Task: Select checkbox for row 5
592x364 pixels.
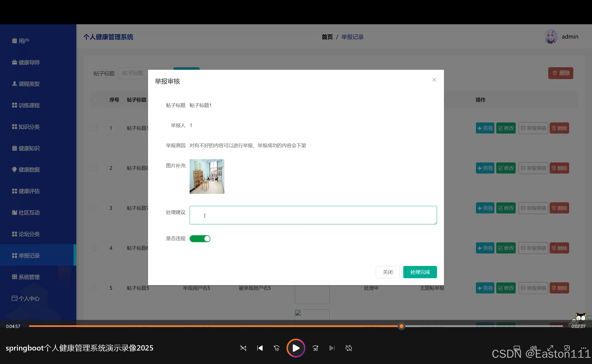Action: click(x=94, y=288)
